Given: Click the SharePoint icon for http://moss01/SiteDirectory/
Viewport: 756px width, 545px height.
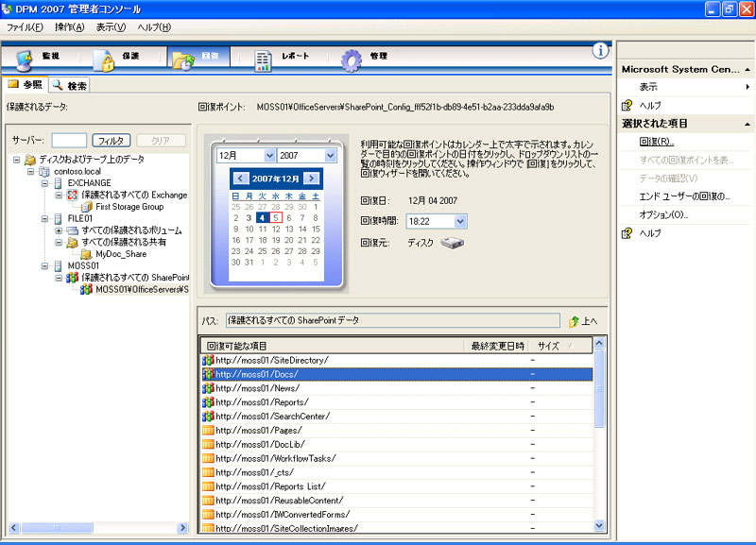Looking at the screenshot, I should [208, 361].
